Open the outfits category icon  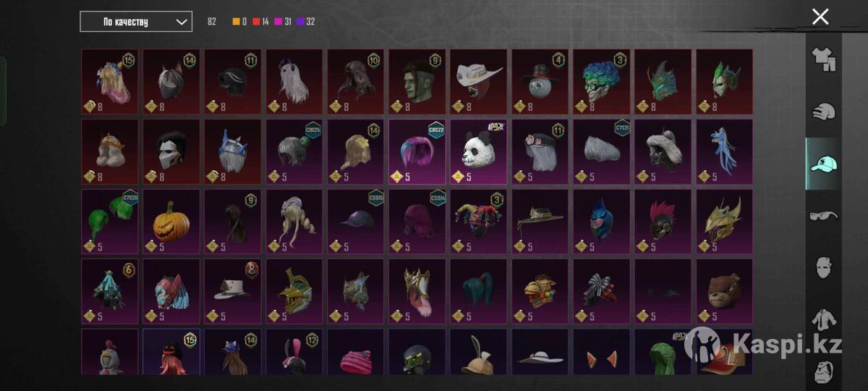coord(823,59)
